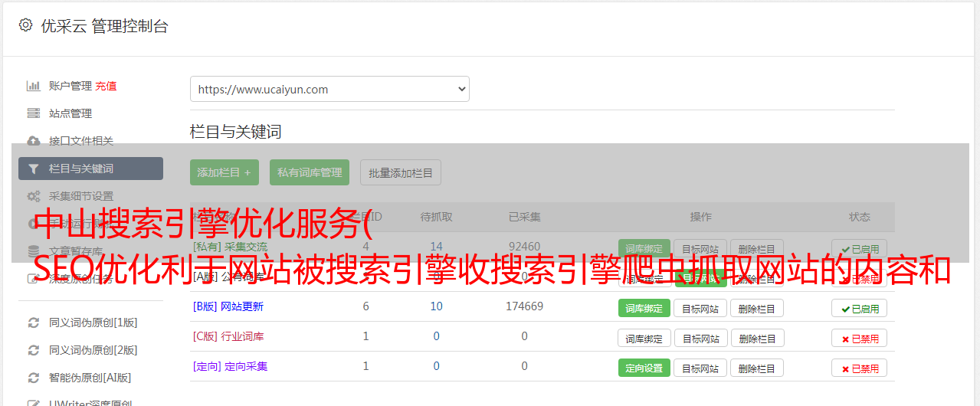Image resolution: width=980 pixels, height=406 pixels.
Task: Click 词库绑定 for the 行业词库 row
Action: click(644, 338)
